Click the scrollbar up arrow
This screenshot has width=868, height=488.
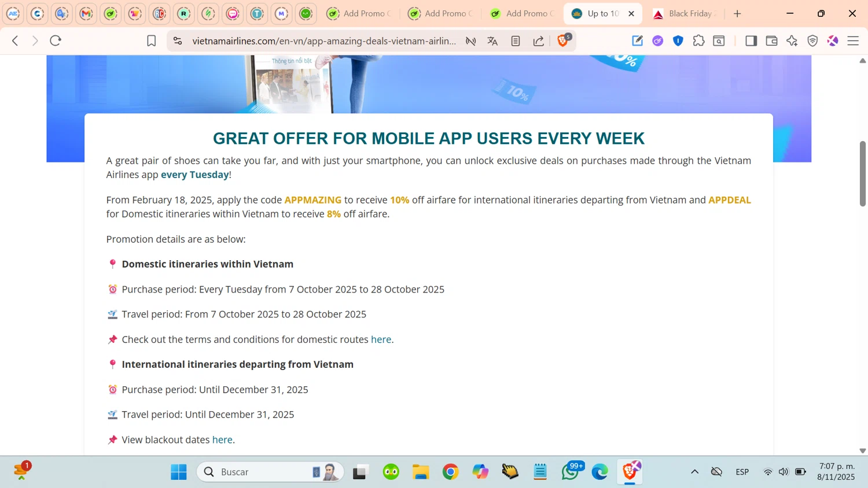coord(863,60)
